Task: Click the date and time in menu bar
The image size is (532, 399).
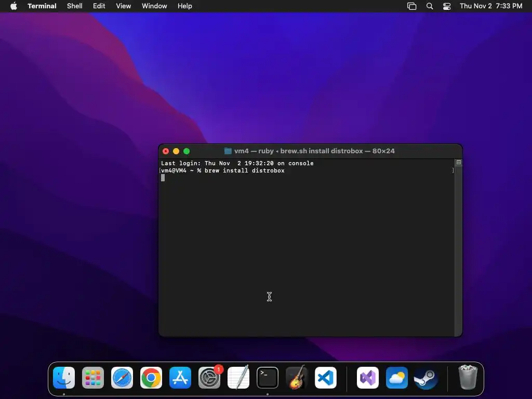Action: pos(491,6)
